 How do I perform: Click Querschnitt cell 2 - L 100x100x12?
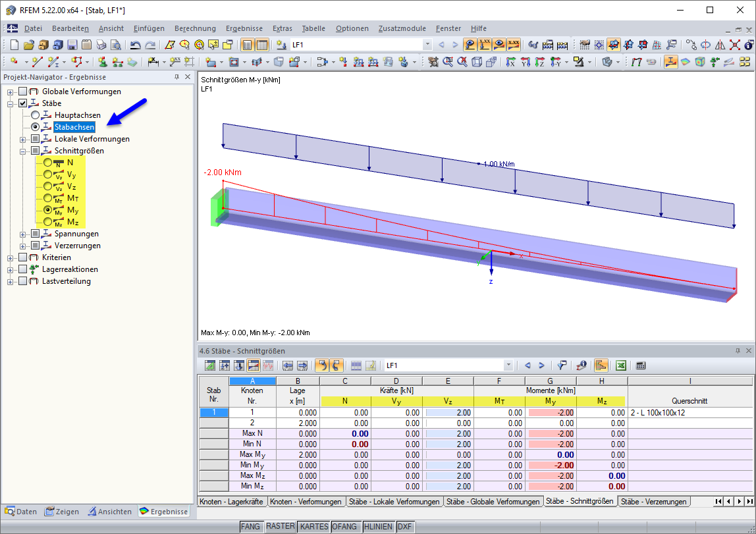click(x=690, y=413)
